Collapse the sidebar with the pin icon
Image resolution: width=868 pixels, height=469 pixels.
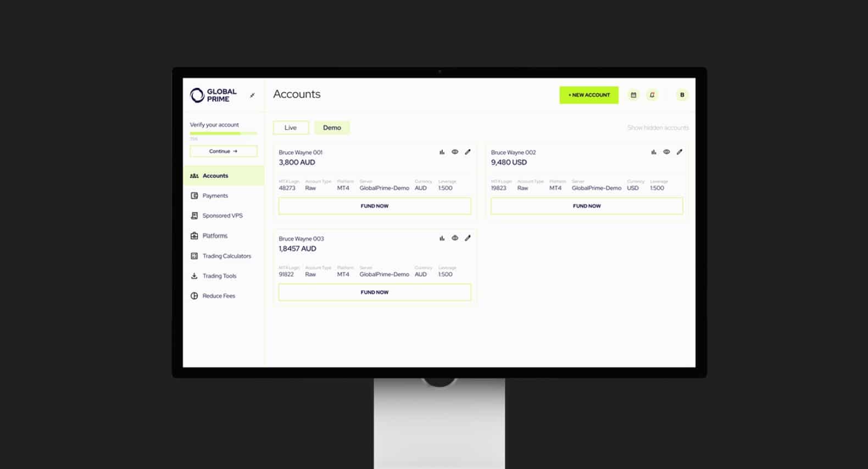[252, 95]
